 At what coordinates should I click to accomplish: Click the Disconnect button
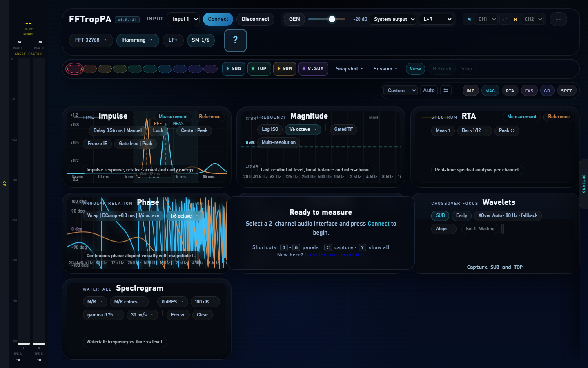click(255, 19)
